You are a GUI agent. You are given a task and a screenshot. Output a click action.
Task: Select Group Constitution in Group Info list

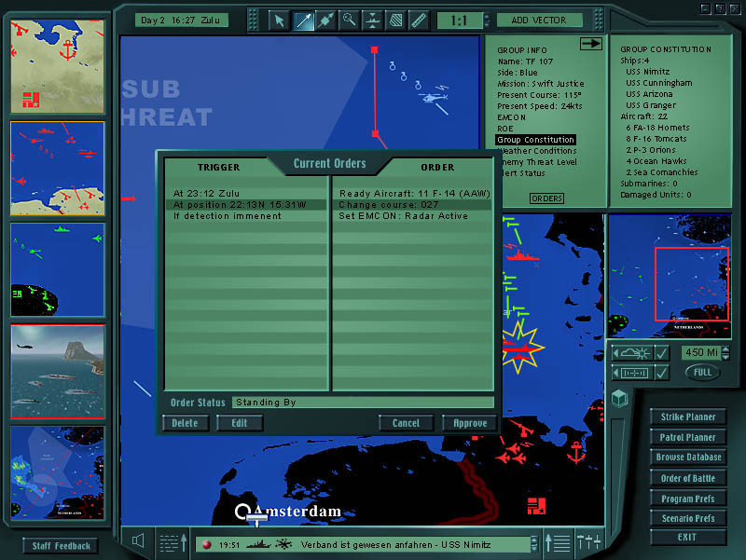[x=535, y=140]
